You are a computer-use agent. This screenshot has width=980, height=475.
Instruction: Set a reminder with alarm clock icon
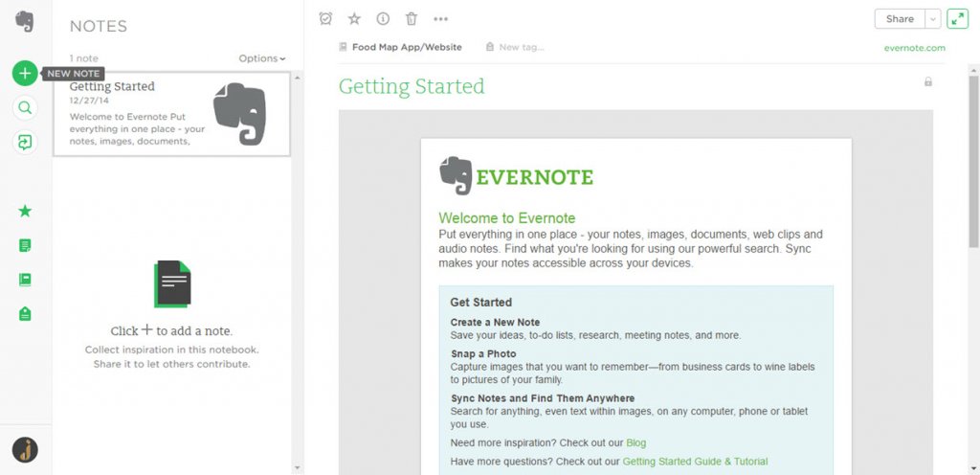point(325,19)
